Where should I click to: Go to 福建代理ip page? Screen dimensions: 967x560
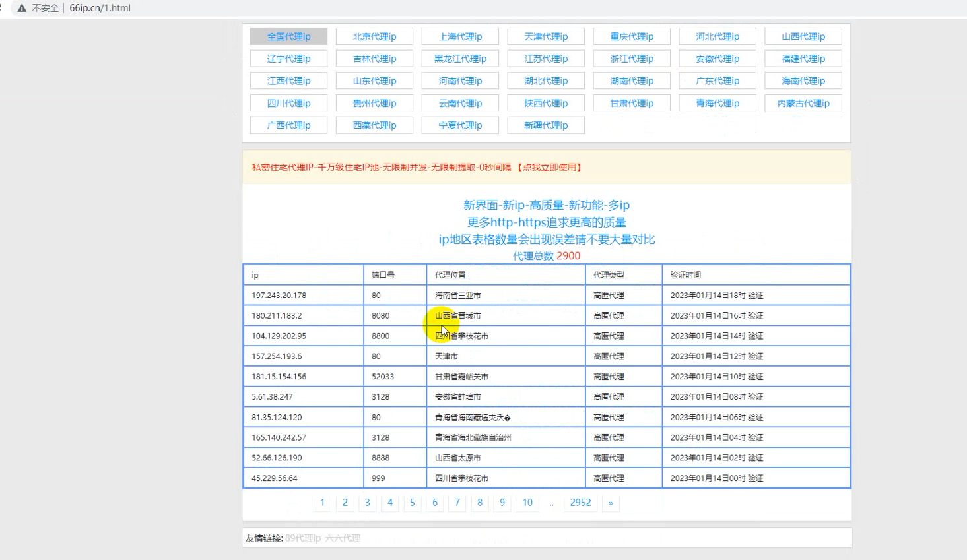(803, 59)
